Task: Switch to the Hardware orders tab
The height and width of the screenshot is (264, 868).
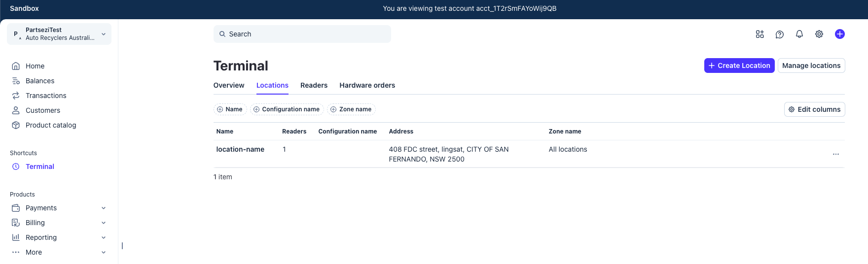Action: 367,85
